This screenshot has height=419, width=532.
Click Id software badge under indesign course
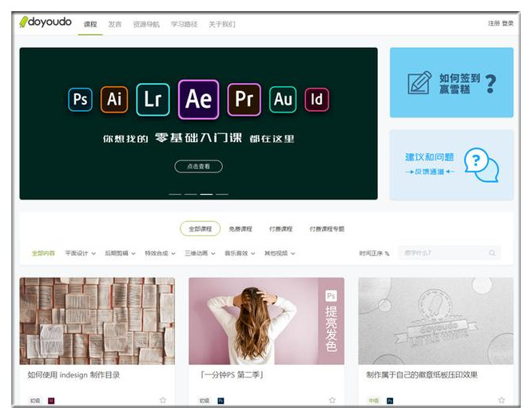[x=51, y=401]
